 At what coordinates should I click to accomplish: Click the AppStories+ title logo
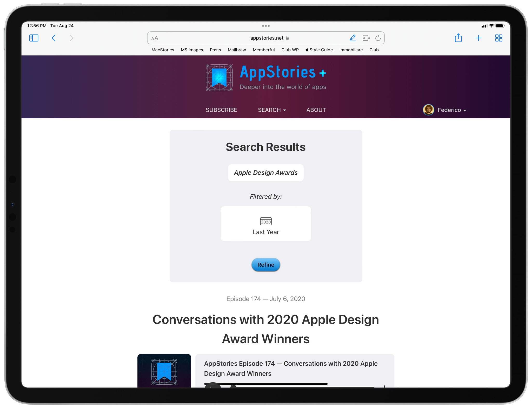tap(283, 72)
